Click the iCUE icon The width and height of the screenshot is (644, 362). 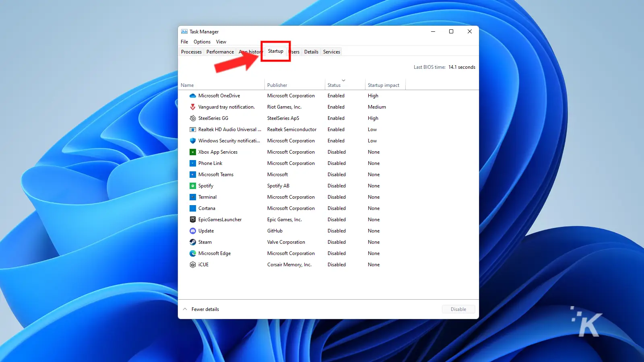193,265
